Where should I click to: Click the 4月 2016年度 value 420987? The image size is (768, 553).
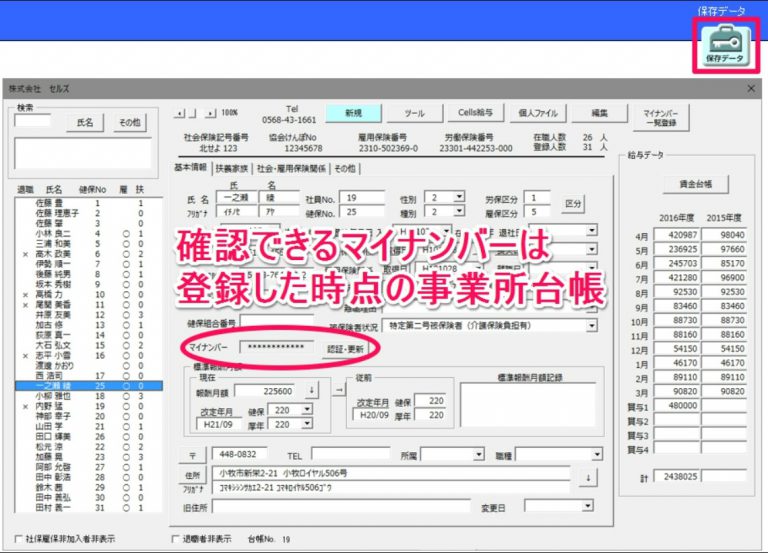[x=676, y=235]
